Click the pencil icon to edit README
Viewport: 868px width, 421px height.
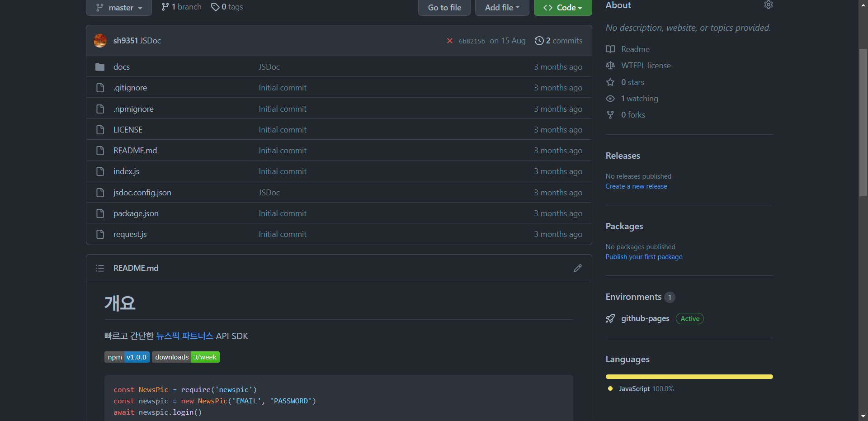pos(577,268)
